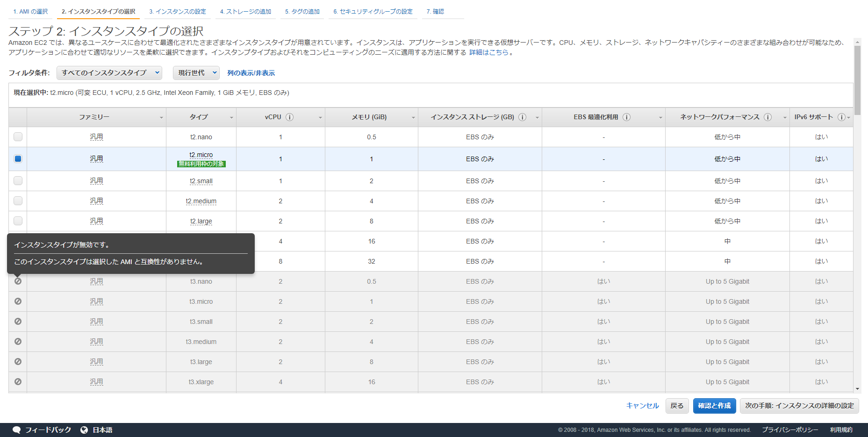This screenshot has height=437, width=868.
Task: Click the 日本語 language globe icon
Action: (x=84, y=430)
